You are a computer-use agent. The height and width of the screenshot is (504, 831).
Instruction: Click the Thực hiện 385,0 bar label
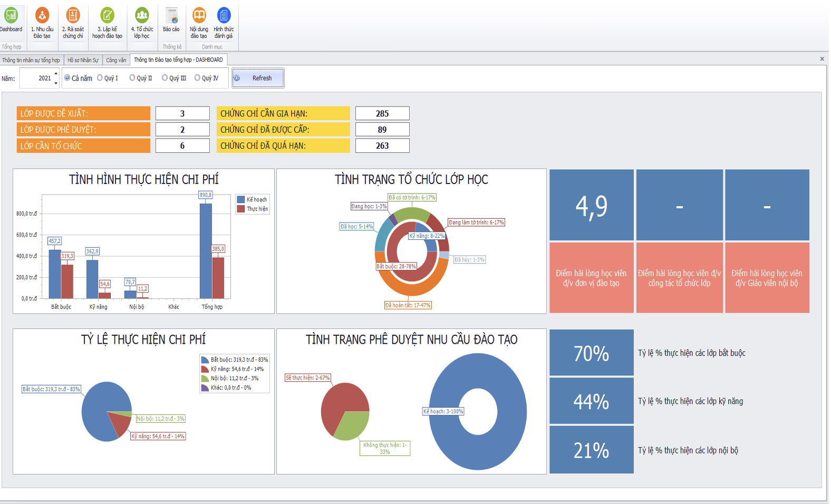218,248
